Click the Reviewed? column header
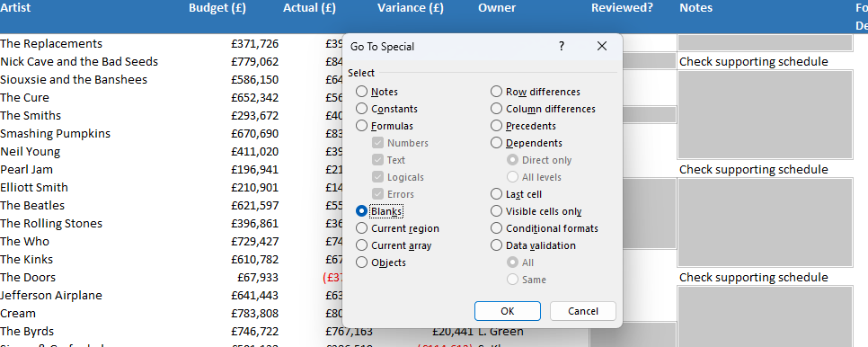This screenshot has height=347, width=868. pos(622,8)
